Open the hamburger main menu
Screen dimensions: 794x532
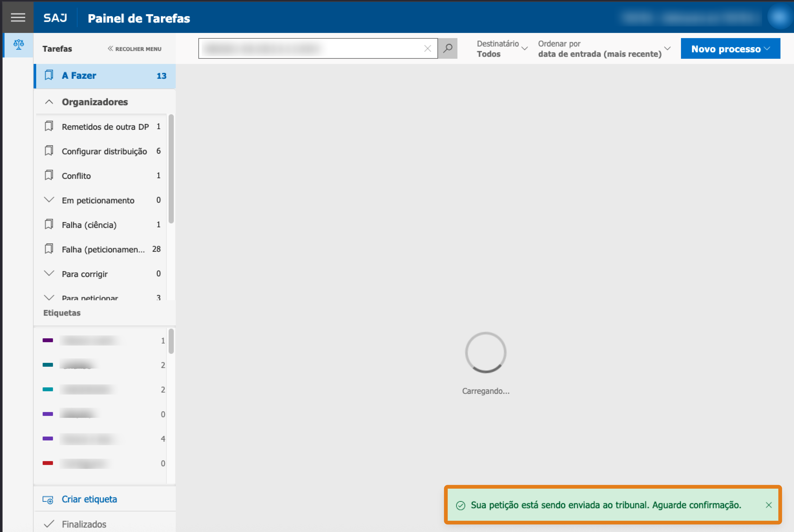18,17
